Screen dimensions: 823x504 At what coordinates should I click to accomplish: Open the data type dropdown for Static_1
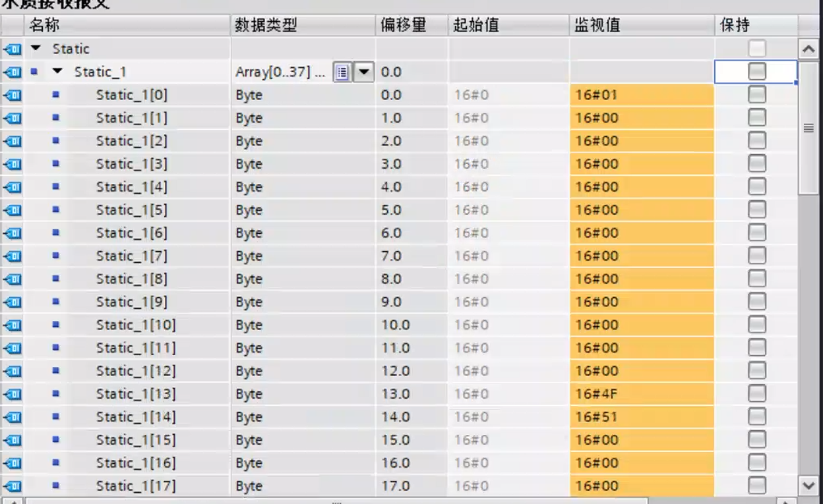365,72
